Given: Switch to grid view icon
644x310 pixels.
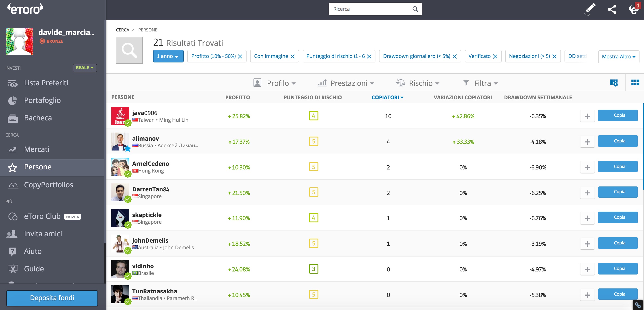Looking at the screenshot, I should 635,82.
